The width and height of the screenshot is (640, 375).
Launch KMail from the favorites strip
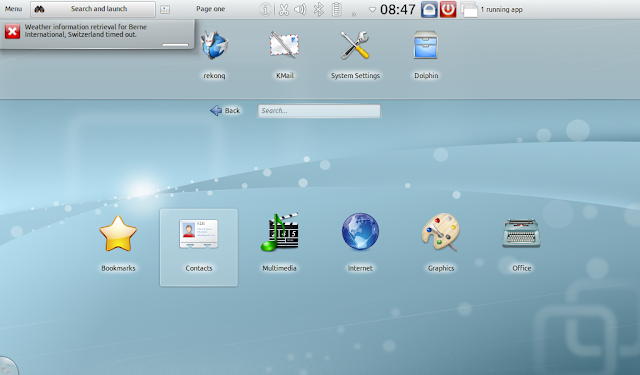point(284,54)
